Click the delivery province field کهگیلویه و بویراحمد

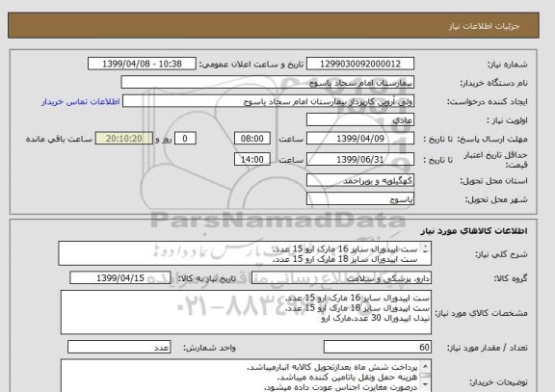click(360, 180)
